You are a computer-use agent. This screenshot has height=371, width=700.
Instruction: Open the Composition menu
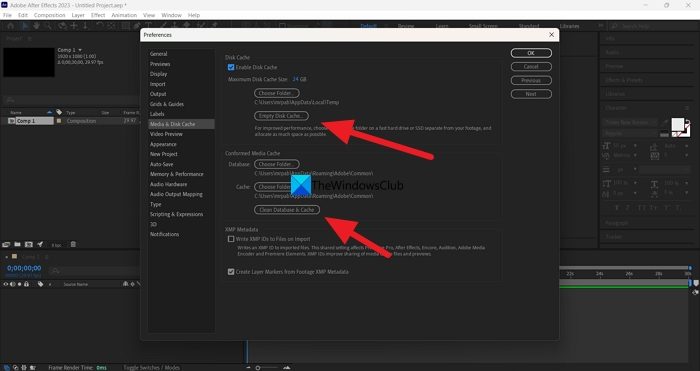[50, 15]
